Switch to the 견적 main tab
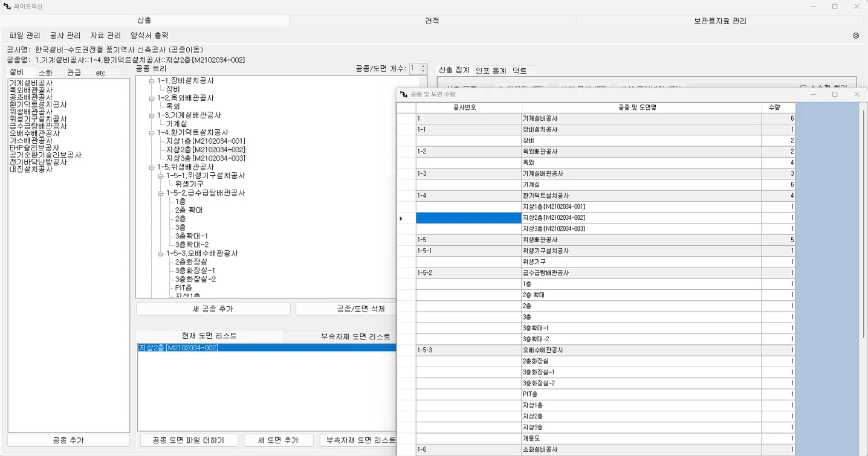 coord(432,21)
